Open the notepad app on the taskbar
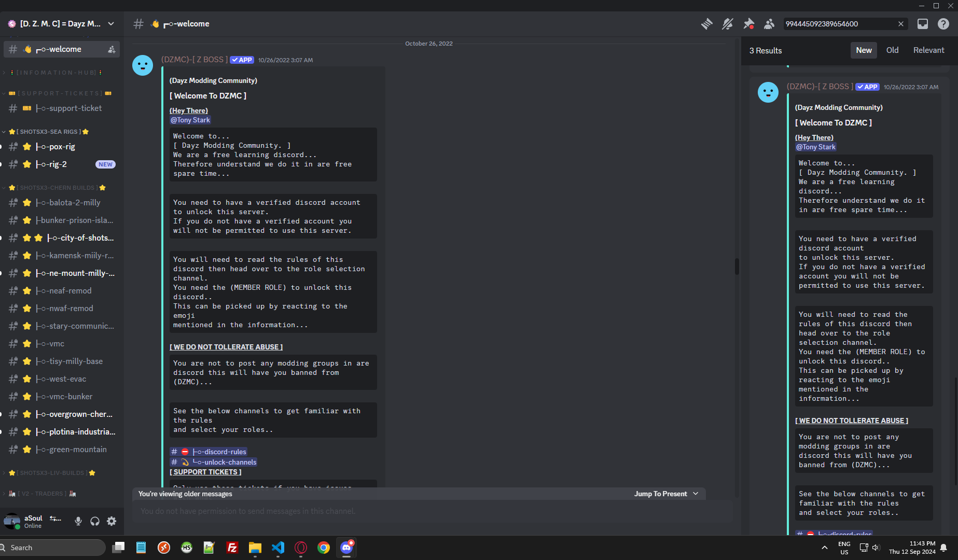958x560 pixels. pos(141,548)
